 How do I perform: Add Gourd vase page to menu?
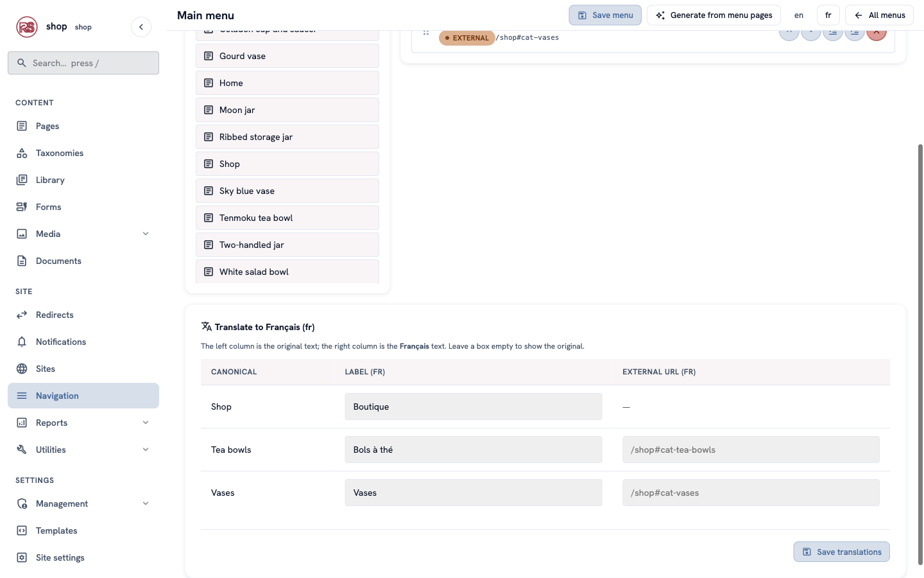[x=287, y=56]
